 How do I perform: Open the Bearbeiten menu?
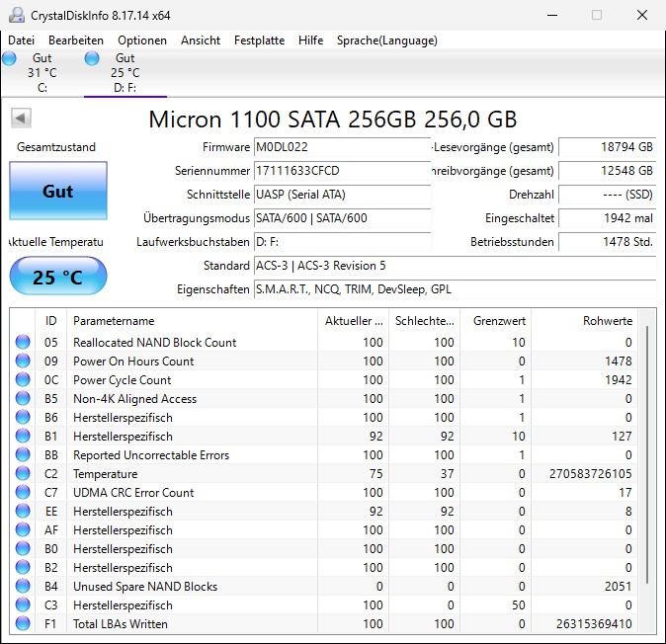(x=76, y=40)
